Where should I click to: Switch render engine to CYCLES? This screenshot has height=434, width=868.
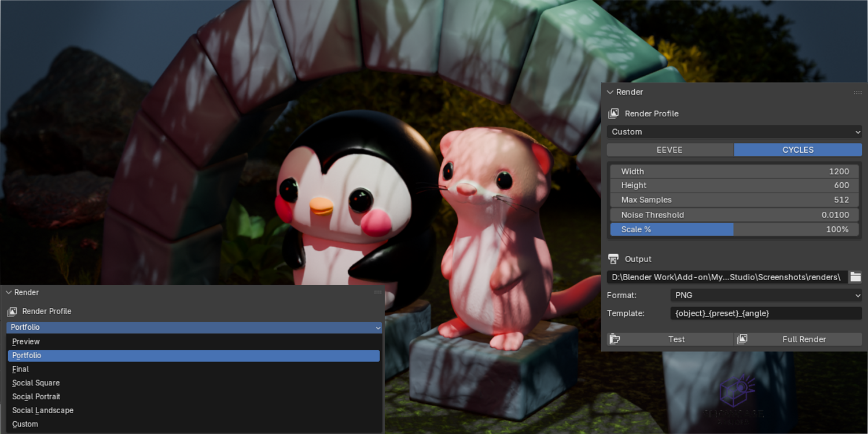click(798, 150)
